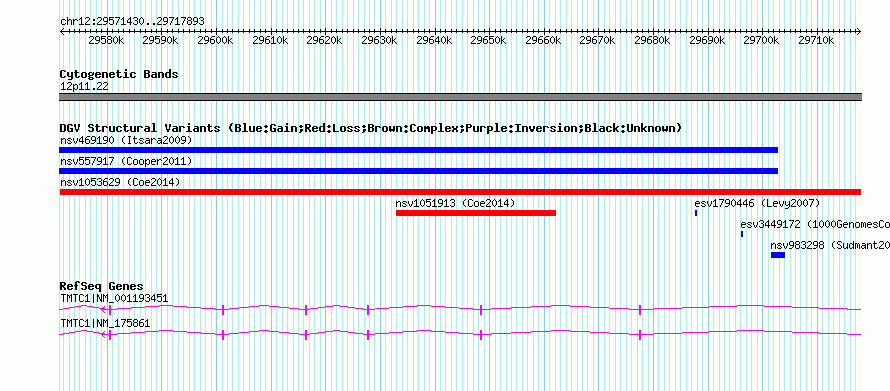The image size is (890, 391).
Task: Select the small blue esv3449172 variant mark
Action: pos(742,234)
